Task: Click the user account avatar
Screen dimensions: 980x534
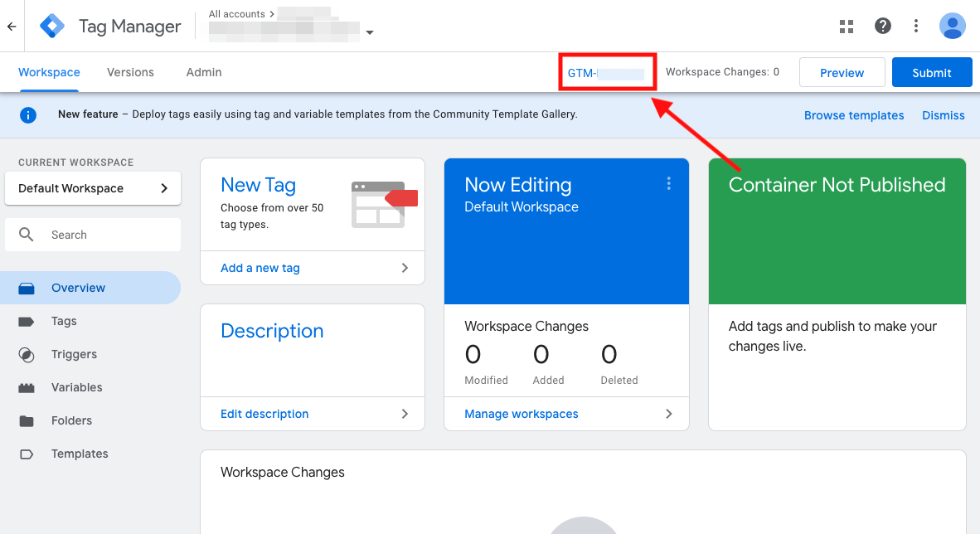Action: tap(953, 26)
